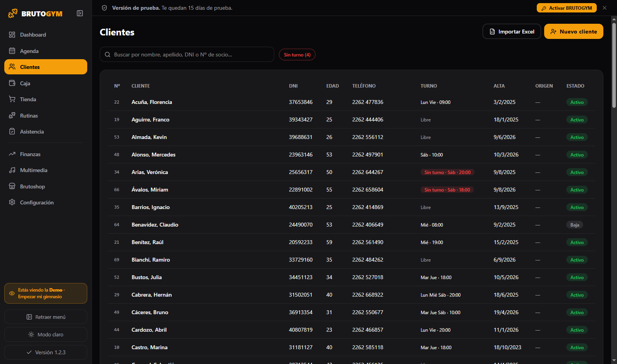Click the Nuevo cliente button
617x364 pixels.
tap(573, 32)
